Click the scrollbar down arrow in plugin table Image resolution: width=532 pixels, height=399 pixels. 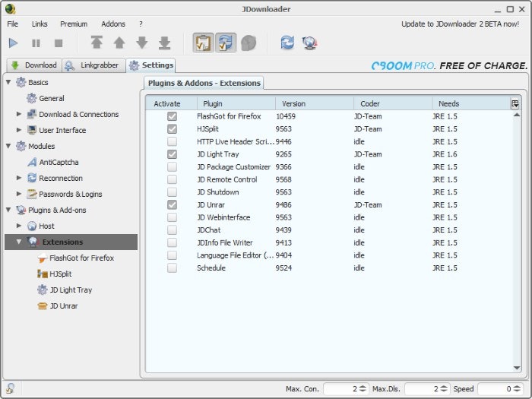[x=517, y=368]
